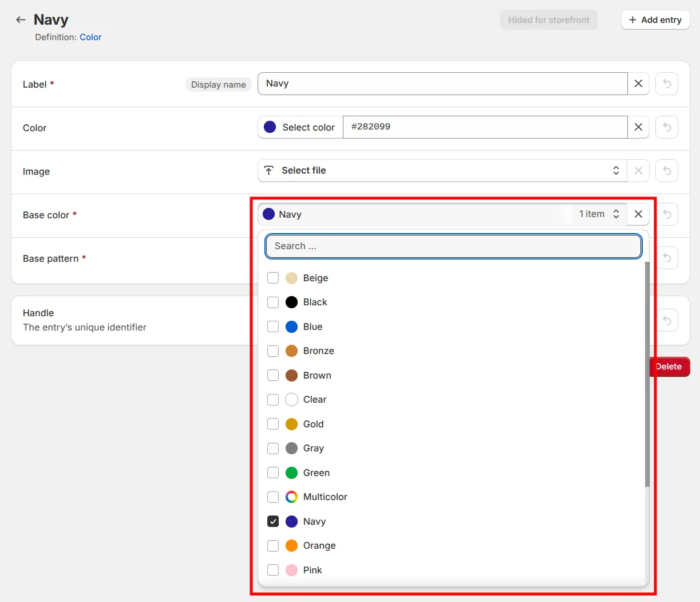This screenshot has height=602, width=700.
Task: Select the Blue option label
Action: 313,326
